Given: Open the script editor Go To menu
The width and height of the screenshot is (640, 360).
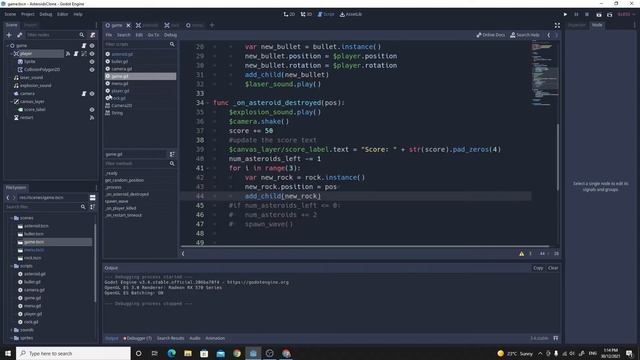Looking at the screenshot, I should point(153,35).
